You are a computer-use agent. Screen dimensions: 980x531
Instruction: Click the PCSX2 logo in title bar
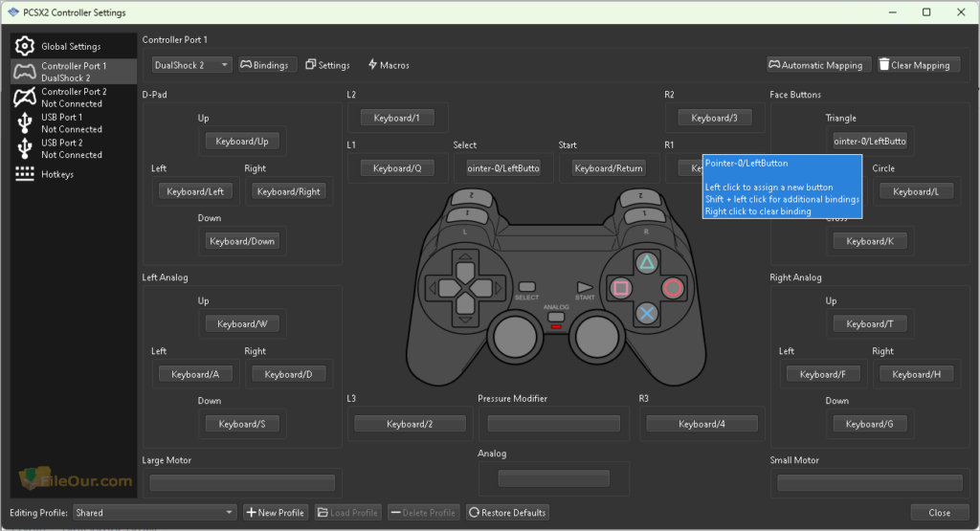pos(13,11)
